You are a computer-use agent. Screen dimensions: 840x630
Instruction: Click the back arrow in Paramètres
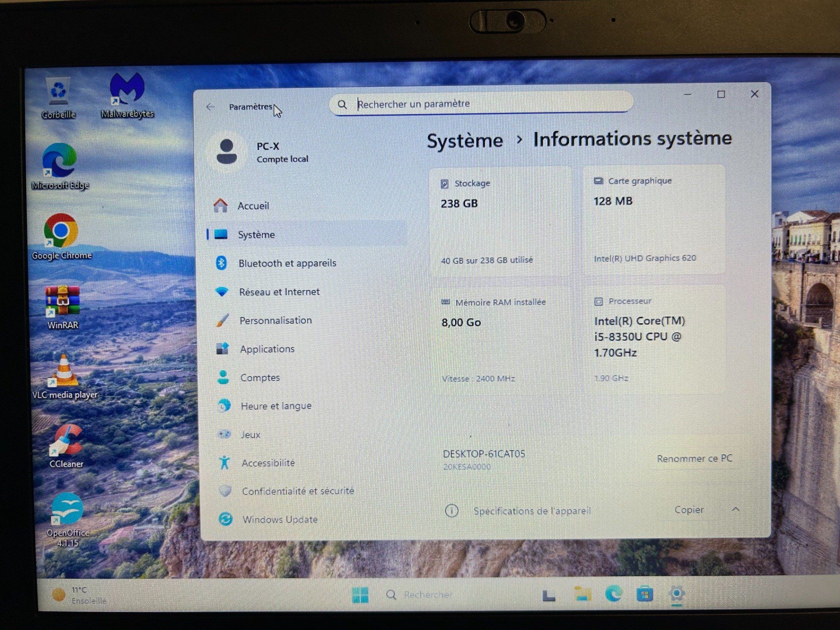[210, 107]
